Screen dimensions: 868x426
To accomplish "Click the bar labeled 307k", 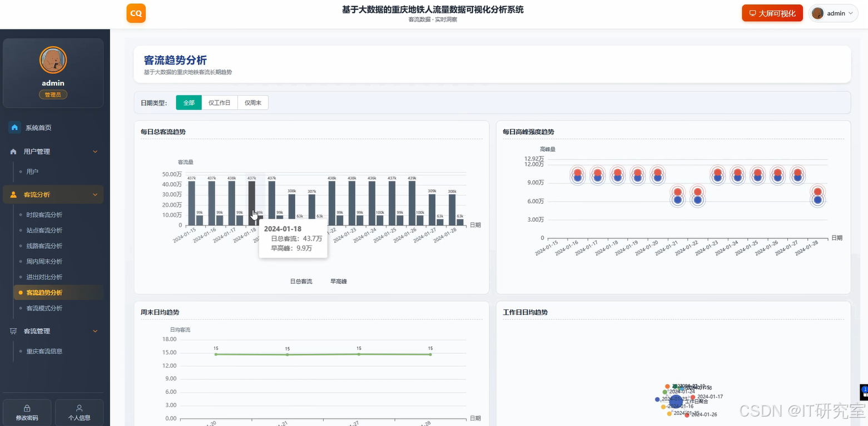I will pos(312,210).
